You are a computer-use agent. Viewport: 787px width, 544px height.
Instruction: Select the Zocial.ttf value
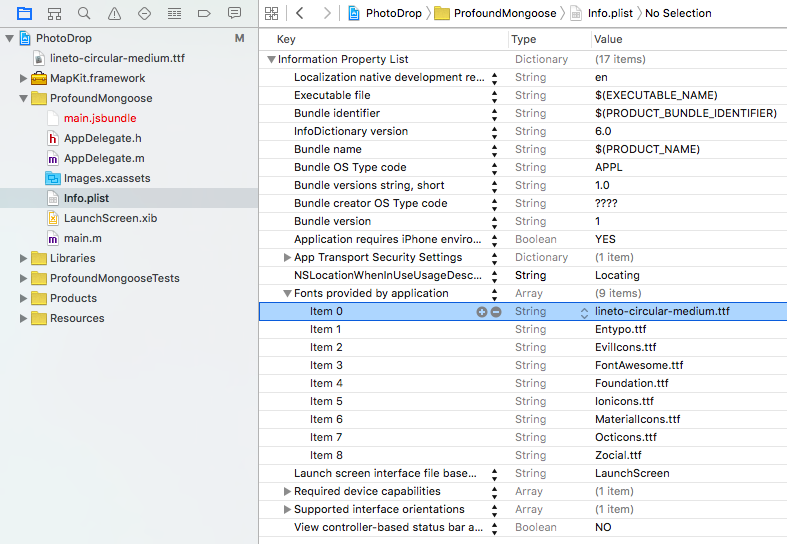[x=618, y=456]
